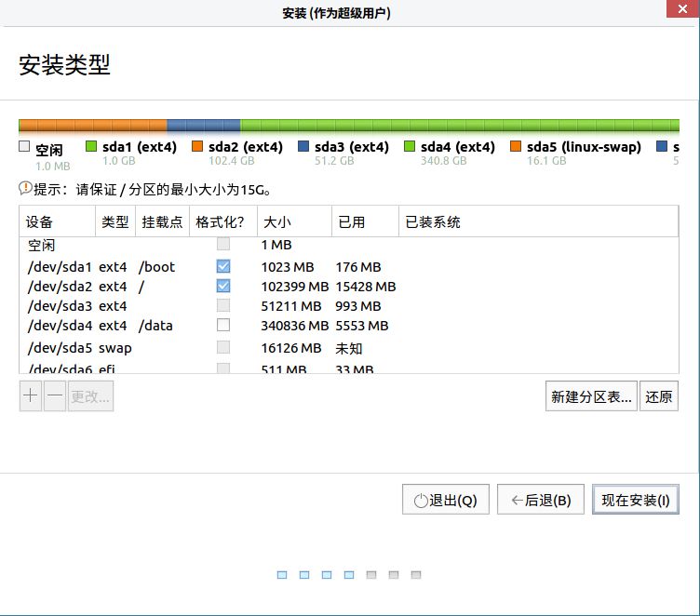The height and width of the screenshot is (616, 700).
Task: Click the 退出(Q) quit button
Action: point(446,500)
